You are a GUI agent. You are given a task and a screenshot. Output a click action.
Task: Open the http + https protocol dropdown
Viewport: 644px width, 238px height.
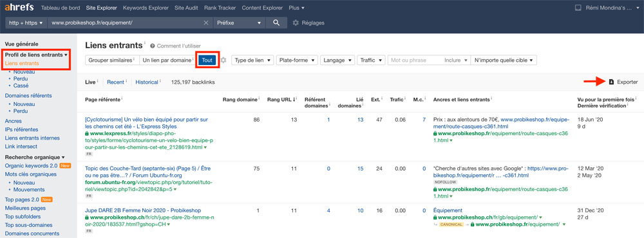[x=26, y=23]
